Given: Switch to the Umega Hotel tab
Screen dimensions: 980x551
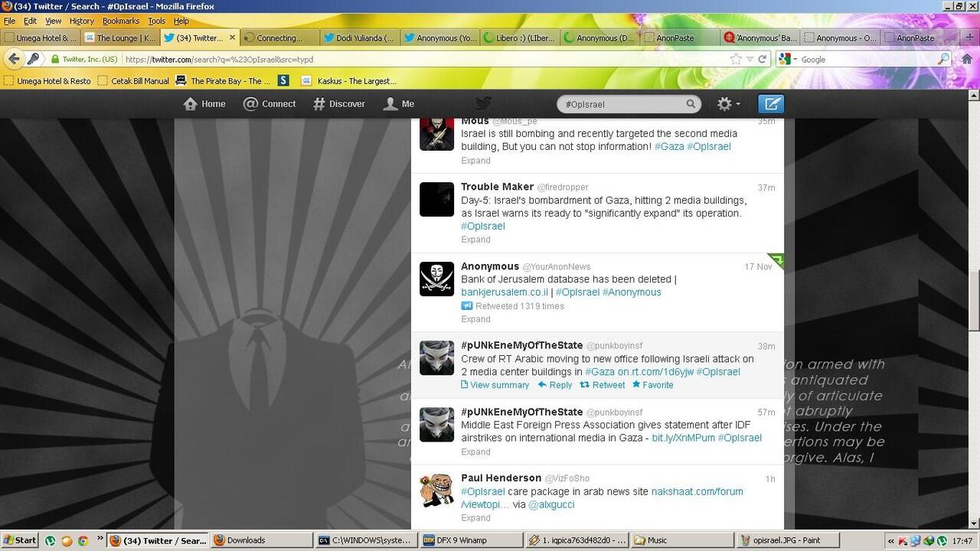Looking at the screenshot, I should pos(40,37).
